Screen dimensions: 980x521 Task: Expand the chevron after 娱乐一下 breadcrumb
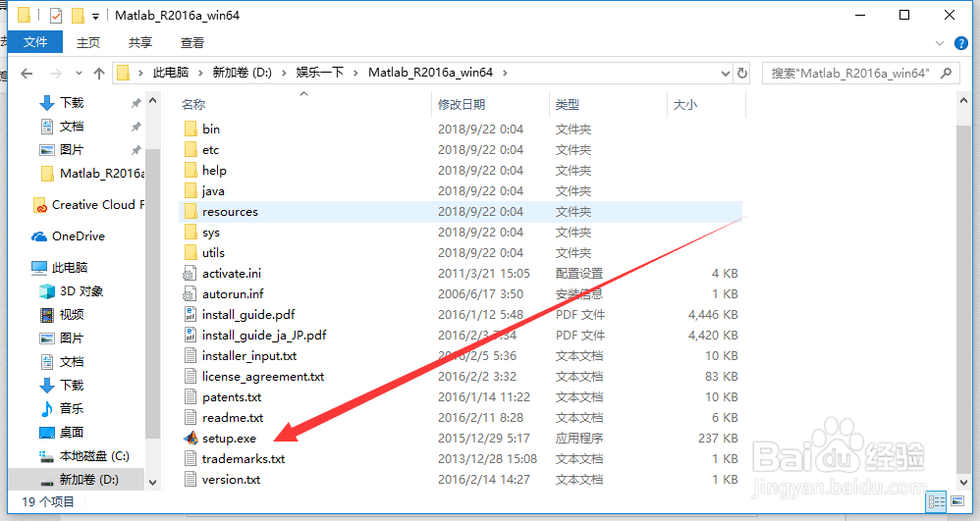(355, 73)
